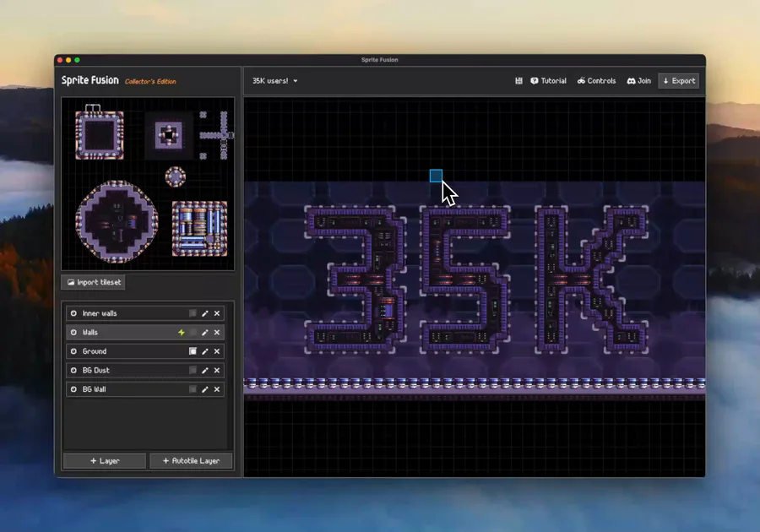
Task: Select the Inner walls layer
Action: coord(145,313)
